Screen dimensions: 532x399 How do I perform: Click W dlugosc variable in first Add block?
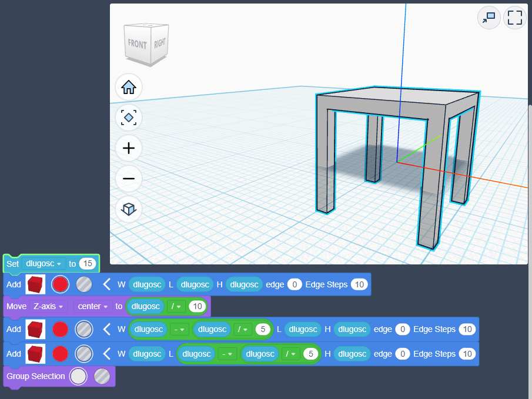click(147, 284)
